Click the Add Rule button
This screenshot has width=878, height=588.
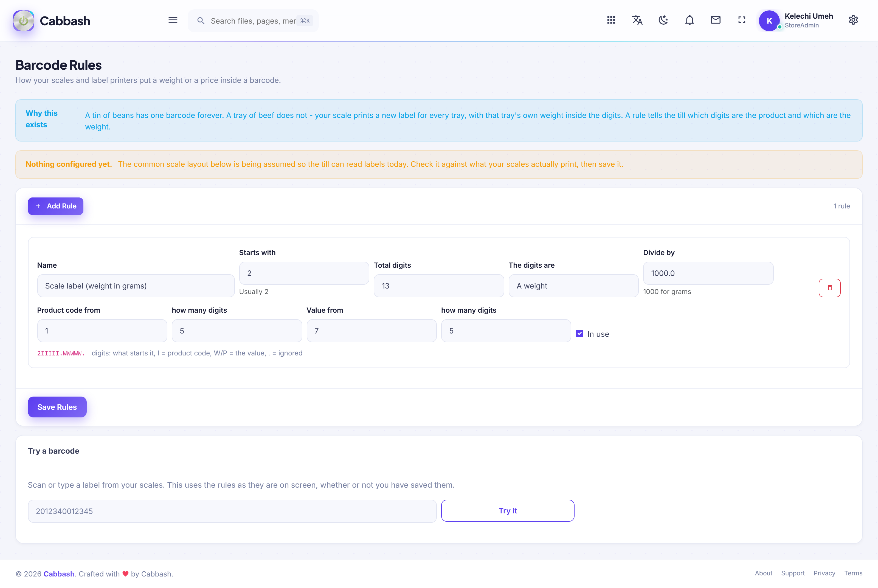point(55,206)
